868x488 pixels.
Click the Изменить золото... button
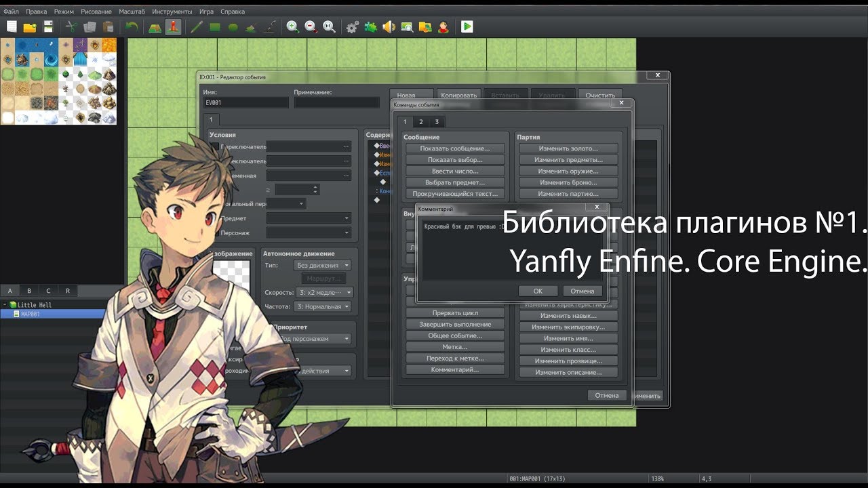[x=568, y=148]
